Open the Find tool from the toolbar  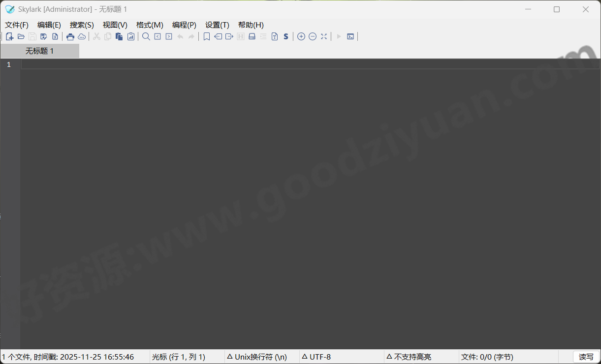point(146,36)
